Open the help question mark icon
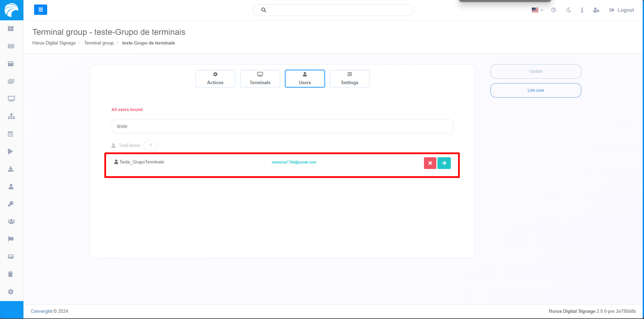Viewport: 644px width, 319px height. pos(553,10)
